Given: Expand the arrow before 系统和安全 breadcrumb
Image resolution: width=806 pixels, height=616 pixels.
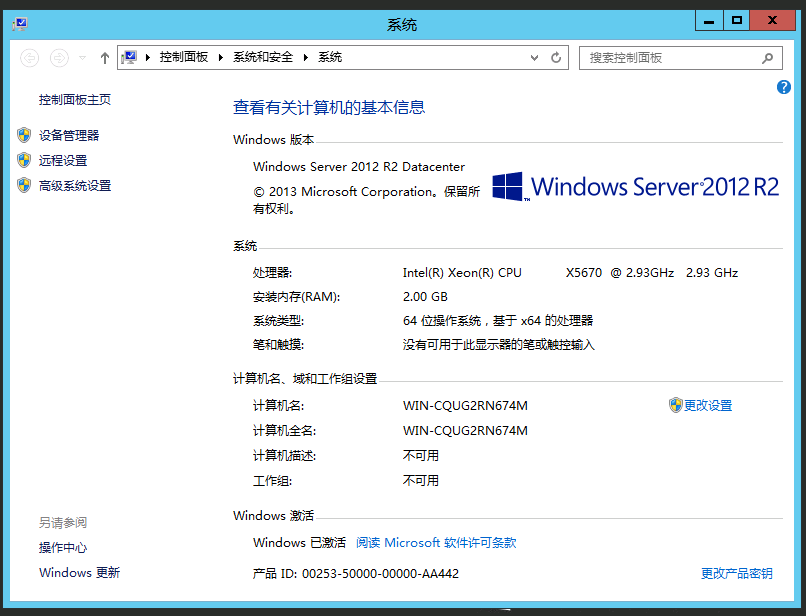Looking at the screenshot, I should [221, 57].
